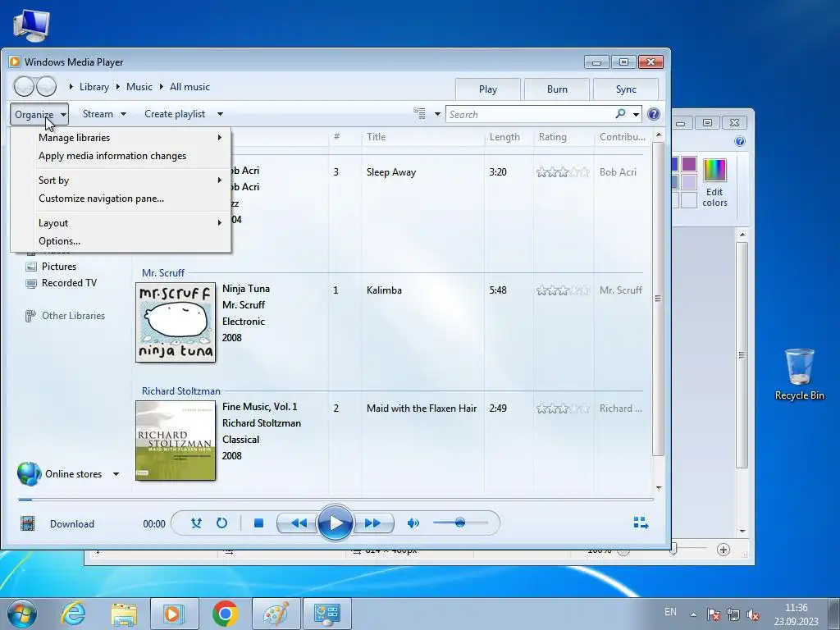This screenshot has width=840, height=630.
Task: Open Recycle Bin desktop icon
Action: tap(799, 374)
